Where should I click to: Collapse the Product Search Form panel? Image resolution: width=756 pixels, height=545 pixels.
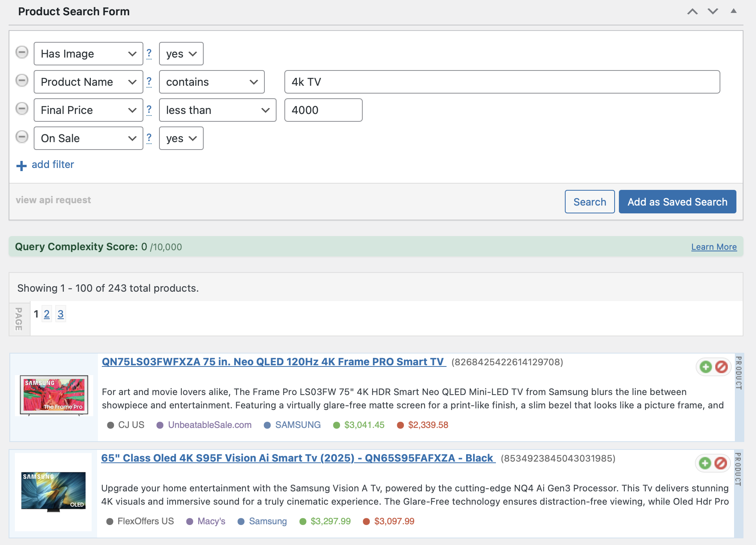[x=733, y=11]
